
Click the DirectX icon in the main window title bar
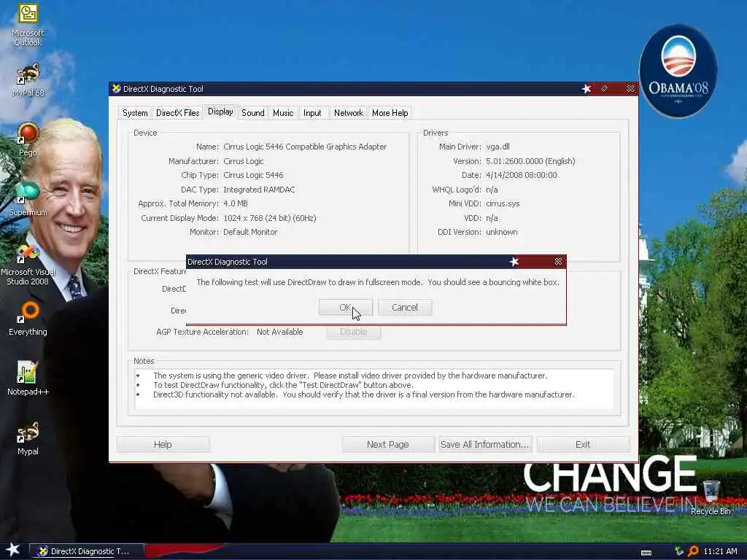pos(116,88)
